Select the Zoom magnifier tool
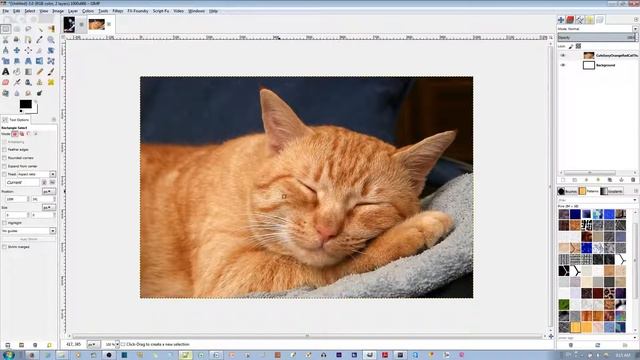640x360 pixels. [51, 40]
